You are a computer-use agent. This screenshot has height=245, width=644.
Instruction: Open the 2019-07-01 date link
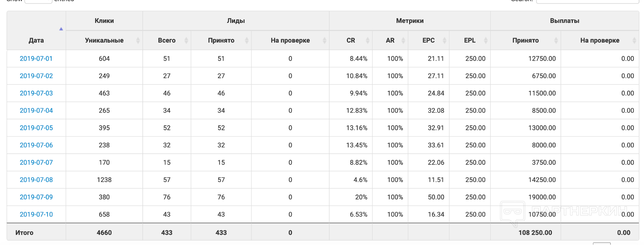[x=36, y=59]
